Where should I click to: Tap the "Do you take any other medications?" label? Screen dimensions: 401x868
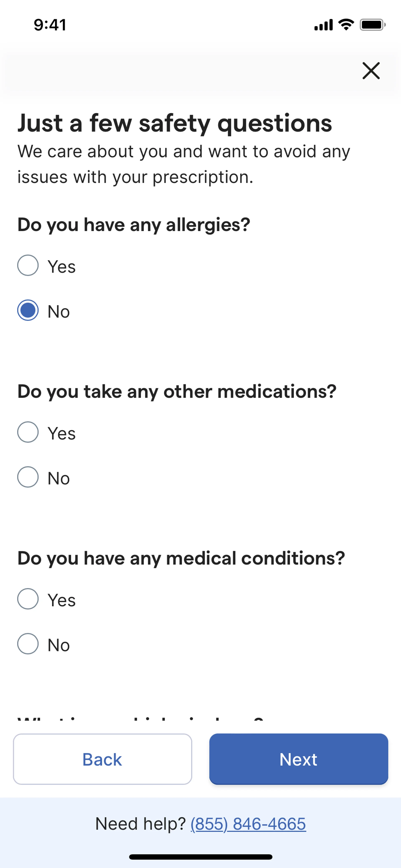177,392
